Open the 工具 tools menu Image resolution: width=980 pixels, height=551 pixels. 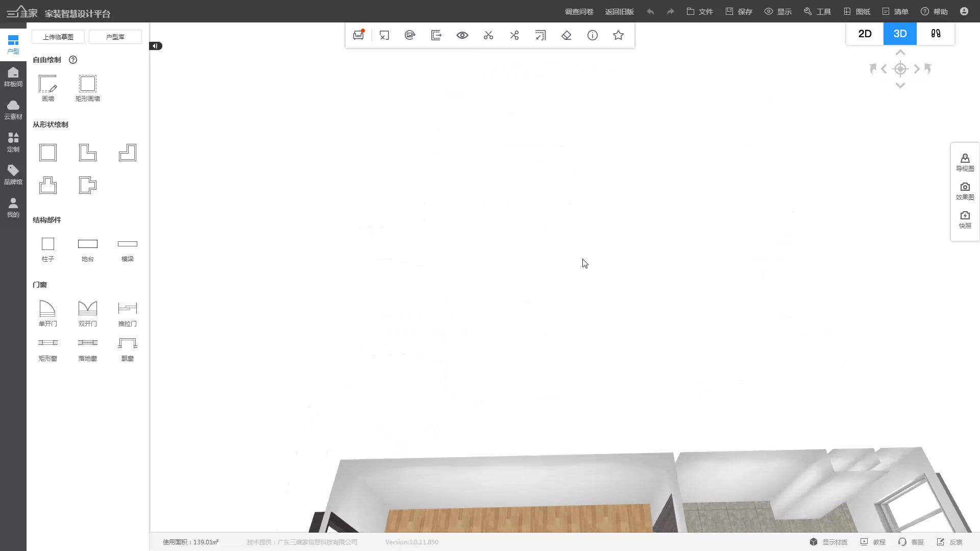[817, 11]
